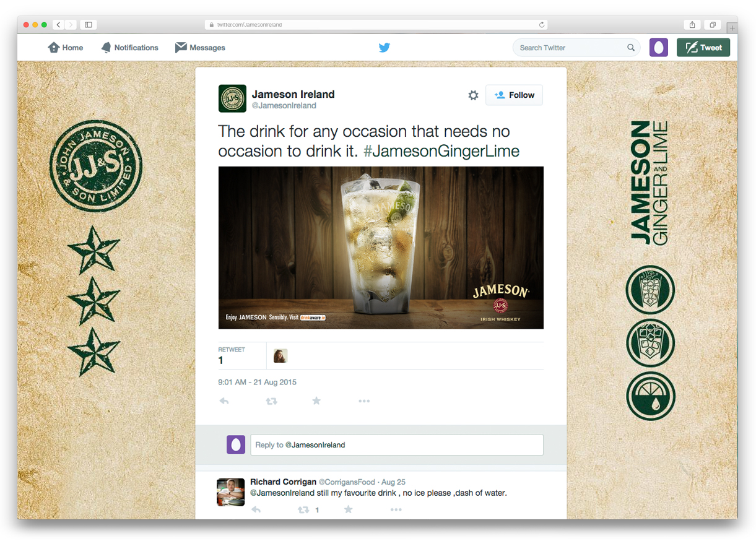Retweet Richard Corrigan's reply
The image size is (756, 541).
303,510
